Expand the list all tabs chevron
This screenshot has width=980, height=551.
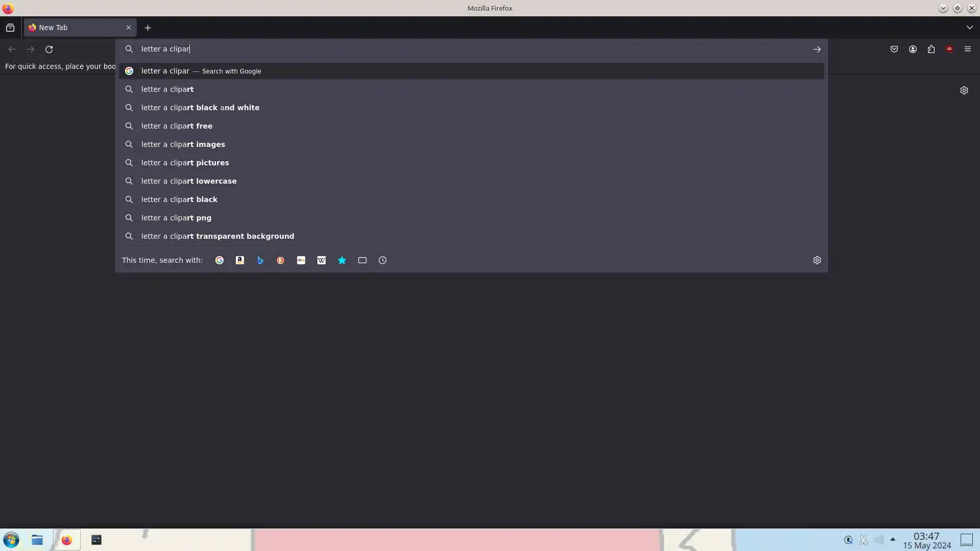(x=969, y=28)
